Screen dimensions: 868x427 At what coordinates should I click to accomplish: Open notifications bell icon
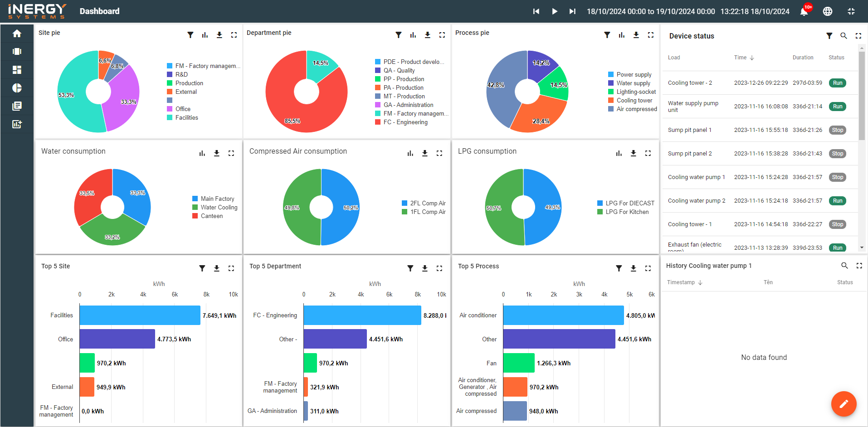click(805, 11)
